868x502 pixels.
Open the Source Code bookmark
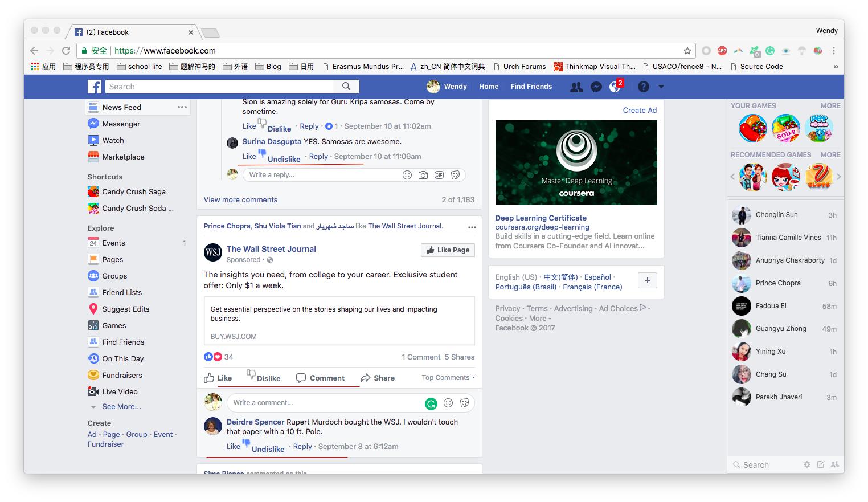click(x=756, y=67)
